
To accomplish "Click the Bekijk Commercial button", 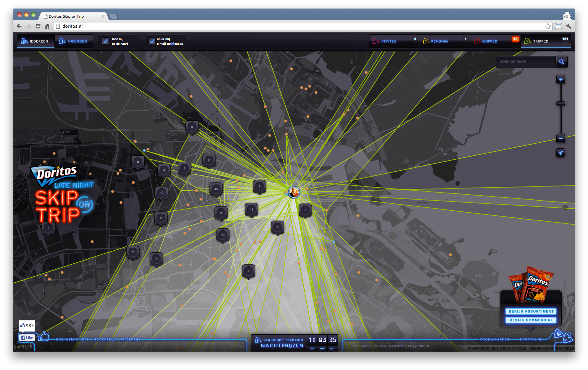I will (531, 320).
